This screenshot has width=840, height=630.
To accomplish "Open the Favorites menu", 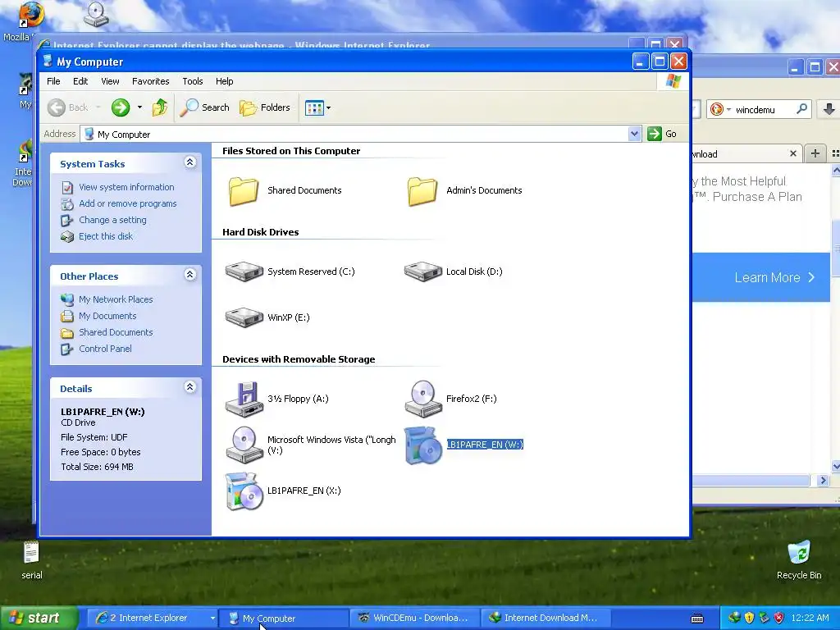I will [x=151, y=81].
